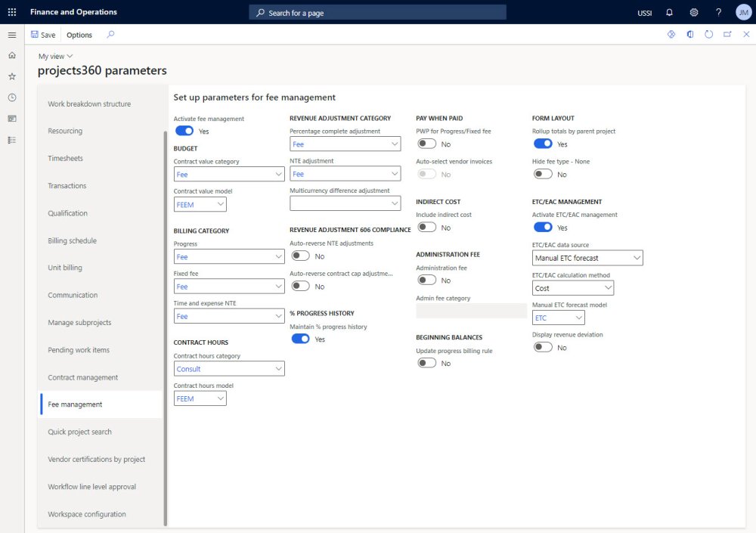Click the Save button
756x533 pixels.
pos(43,35)
